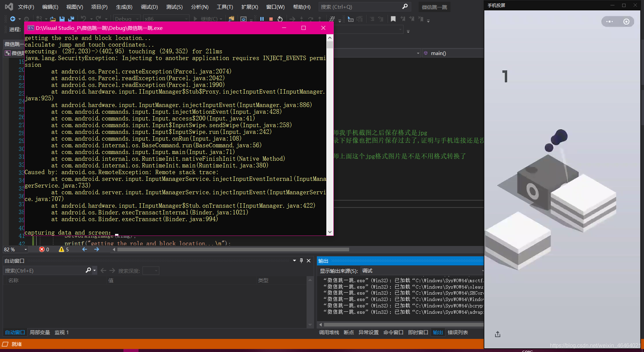Click the Save All icon

click(71, 19)
